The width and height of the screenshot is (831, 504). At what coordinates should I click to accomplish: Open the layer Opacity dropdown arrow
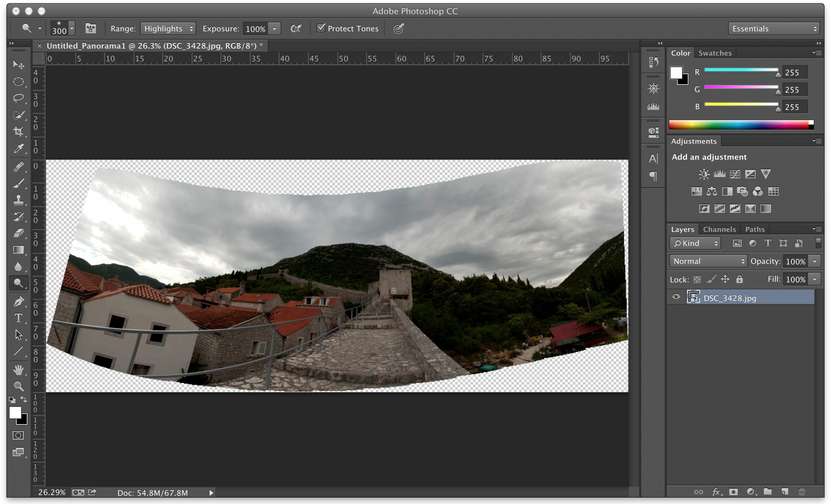point(815,261)
